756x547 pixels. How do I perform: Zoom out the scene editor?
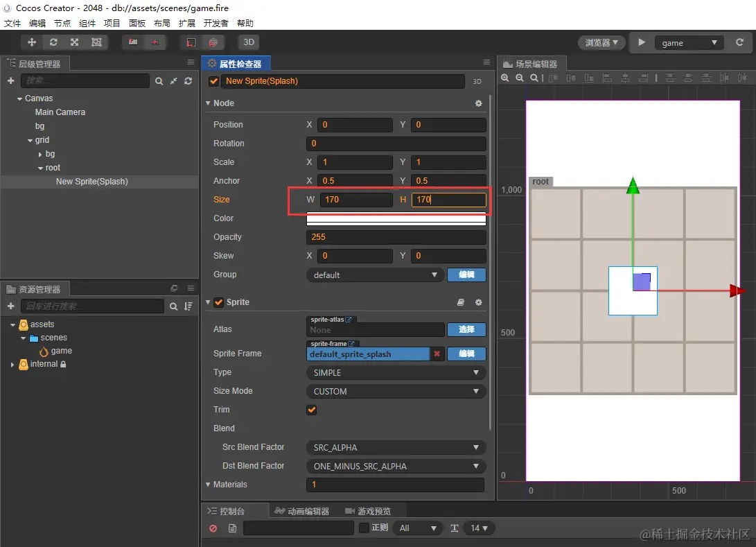520,78
